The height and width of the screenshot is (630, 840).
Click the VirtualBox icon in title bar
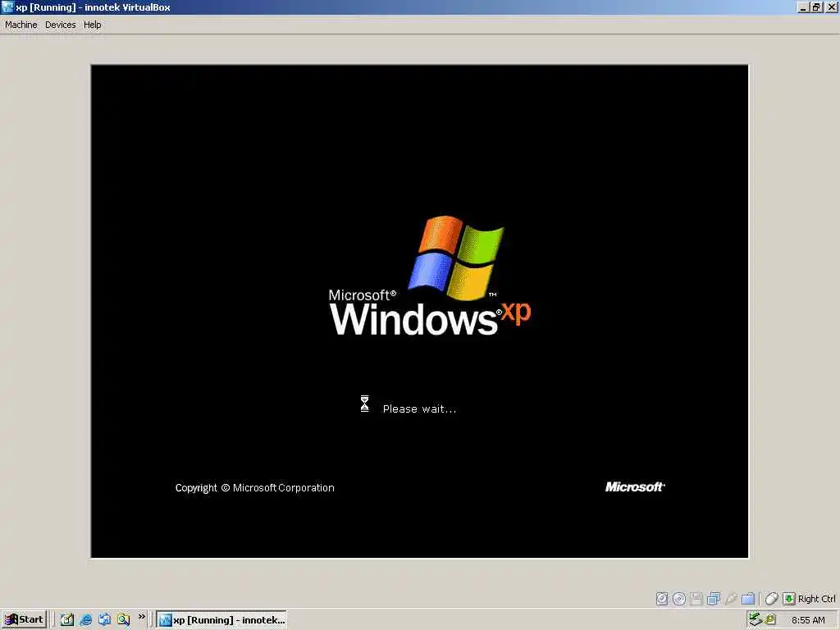[7, 7]
